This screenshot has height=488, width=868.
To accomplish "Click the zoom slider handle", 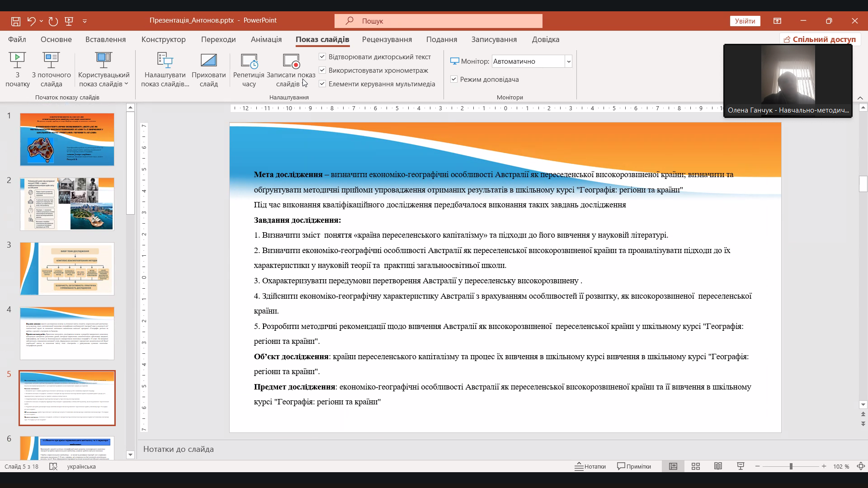I will 791,466.
